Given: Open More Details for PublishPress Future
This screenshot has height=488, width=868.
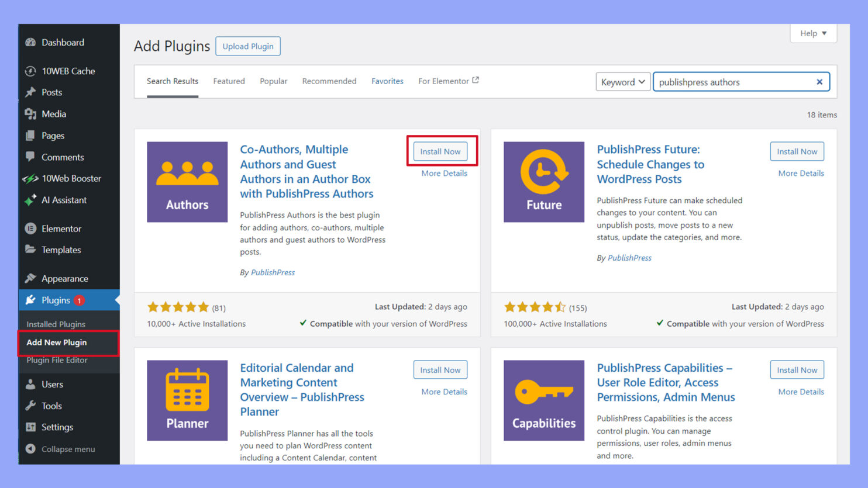Looking at the screenshot, I should [x=801, y=173].
